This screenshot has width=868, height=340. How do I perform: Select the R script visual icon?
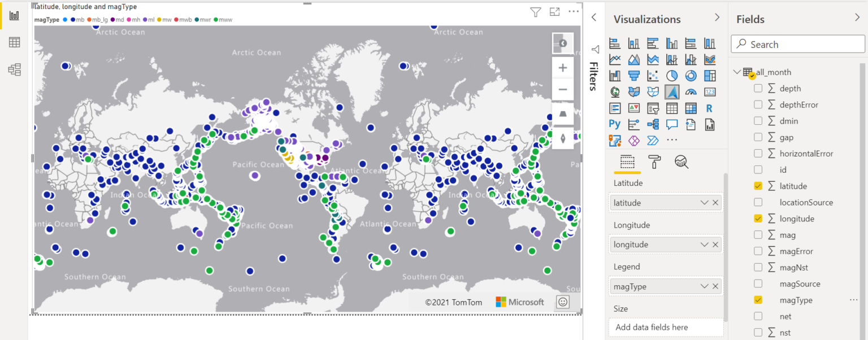click(709, 108)
